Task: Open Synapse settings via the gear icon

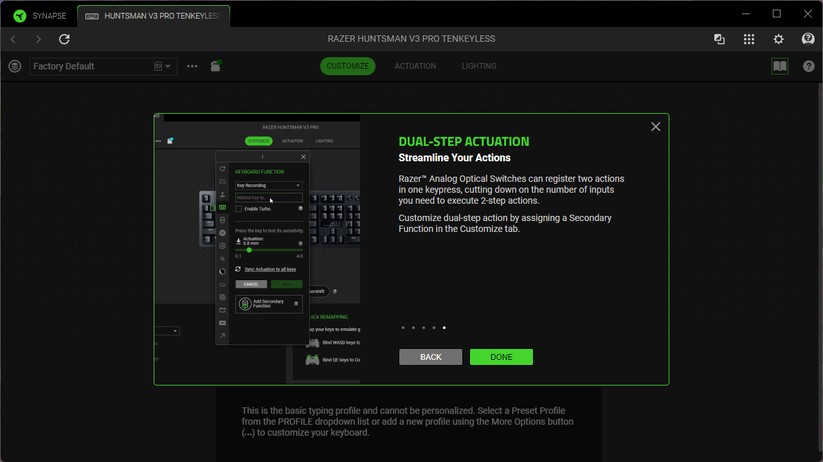Action: [x=779, y=39]
